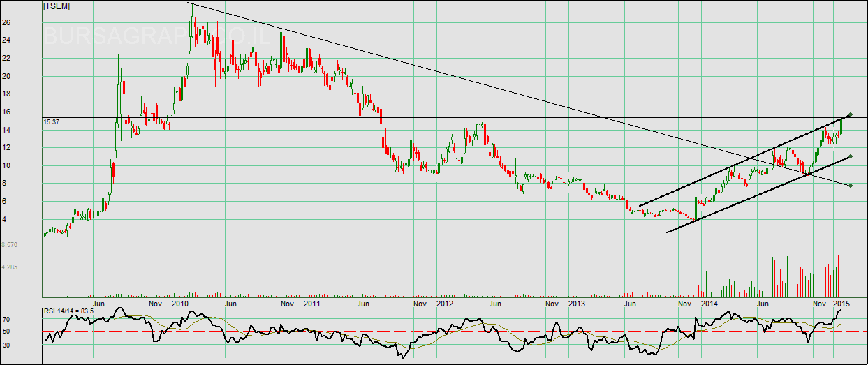Viewport: 868px width, 365px height.
Task: Click the 2010 year label on time axis
Action: click(x=181, y=304)
